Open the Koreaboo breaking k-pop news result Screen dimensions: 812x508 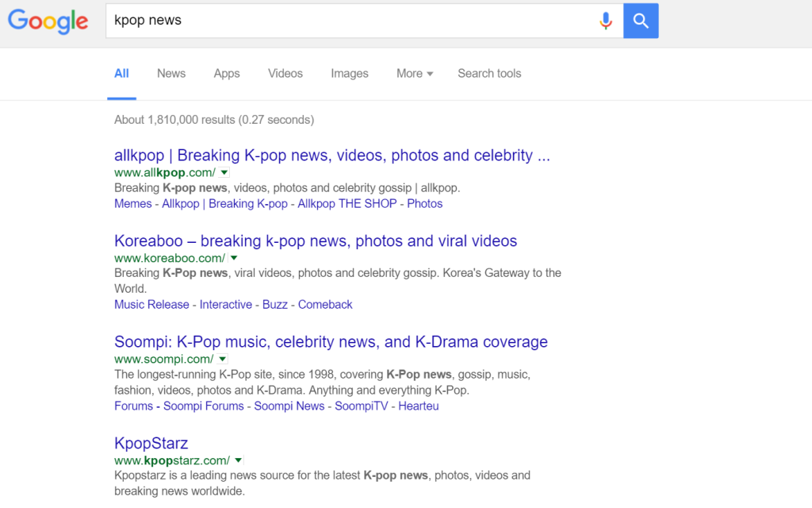click(316, 241)
